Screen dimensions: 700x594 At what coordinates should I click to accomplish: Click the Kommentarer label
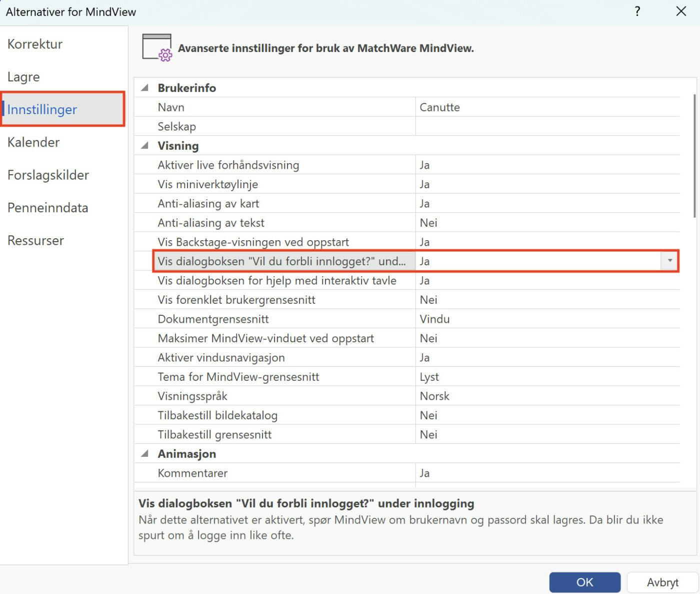tap(192, 473)
